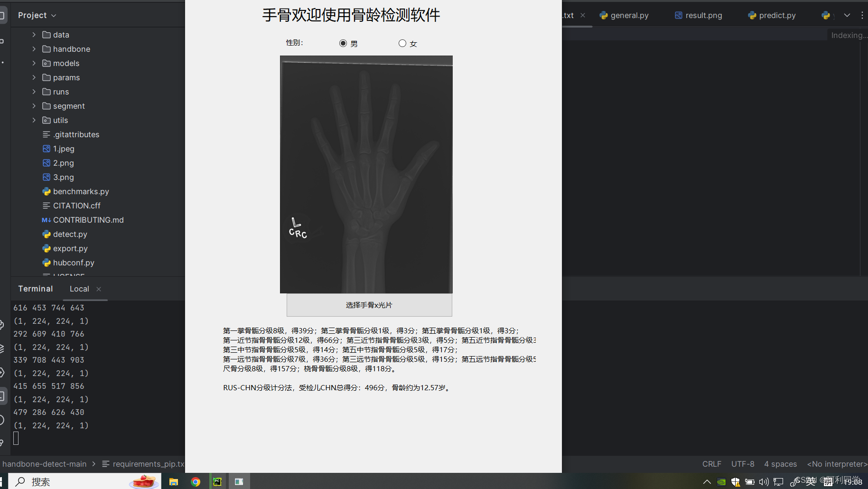Expand the handbone folder

[34, 49]
